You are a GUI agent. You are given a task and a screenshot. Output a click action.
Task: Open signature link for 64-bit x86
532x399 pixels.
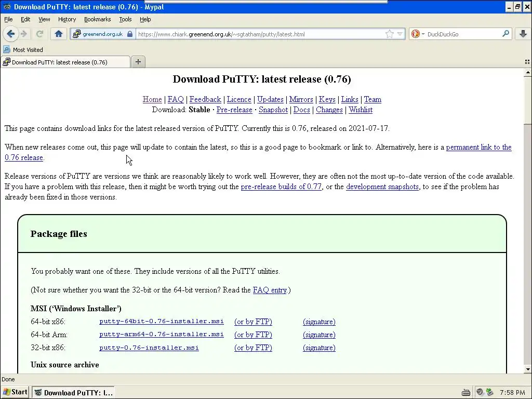(320, 322)
